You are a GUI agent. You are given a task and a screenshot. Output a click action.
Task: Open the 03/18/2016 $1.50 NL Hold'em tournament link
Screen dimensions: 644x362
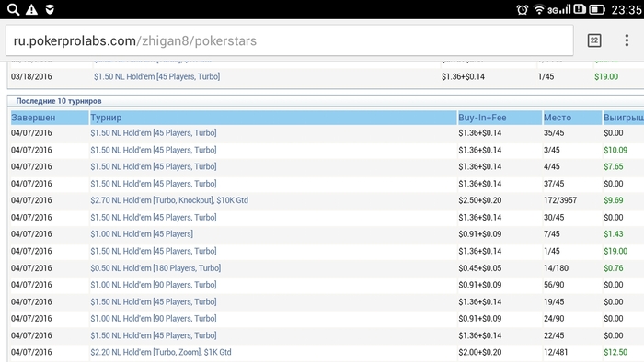pyautogui.click(x=156, y=76)
